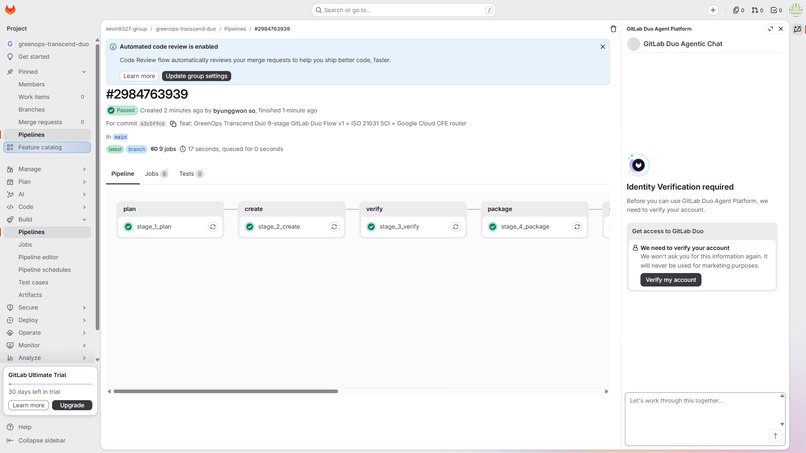Click the pipeline horizontal scrollbar thumb

pyautogui.click(x=226, y=391)
